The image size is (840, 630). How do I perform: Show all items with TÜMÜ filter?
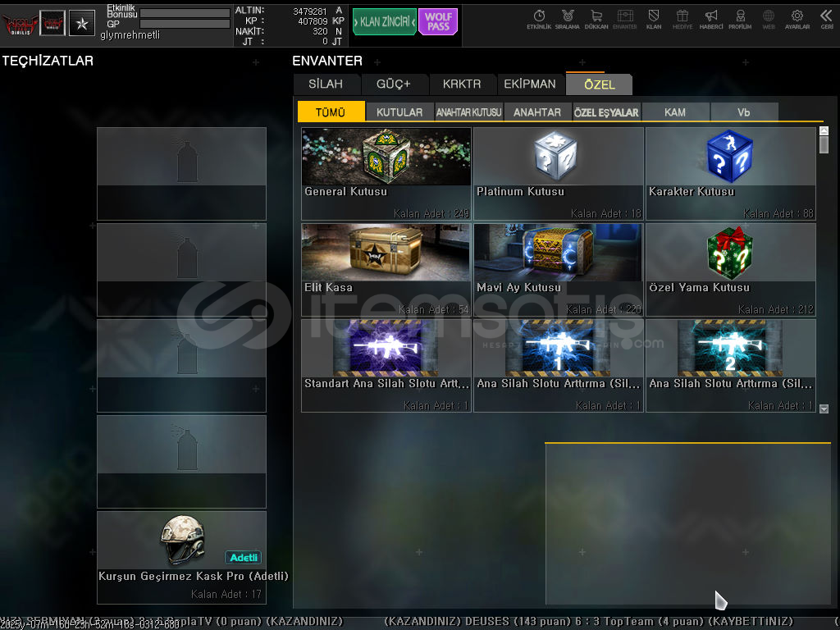click(x=331, y=112)
